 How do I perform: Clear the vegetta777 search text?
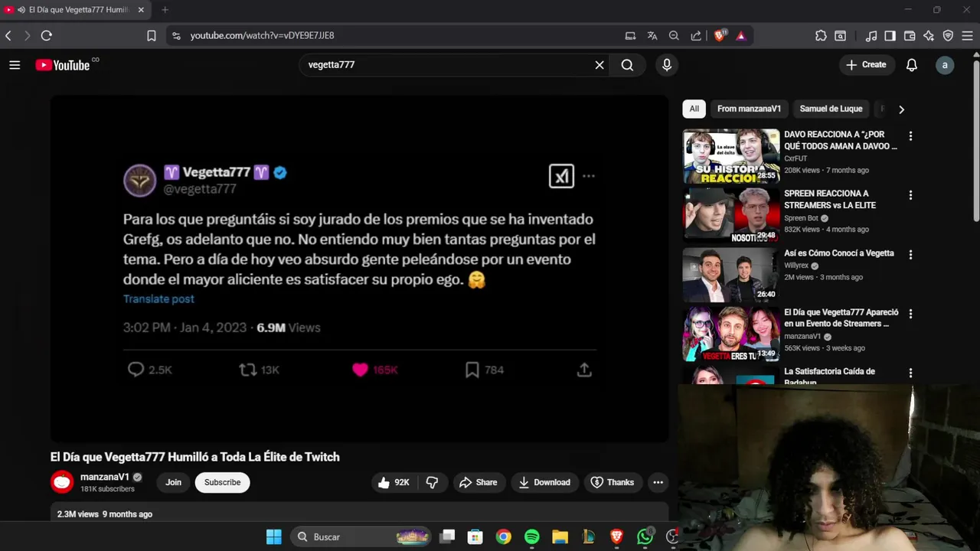599,65
